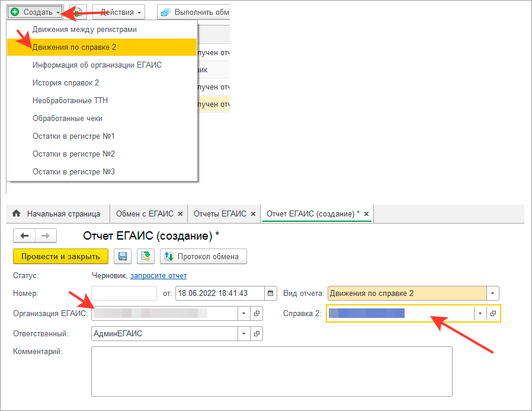Open the Действия dropdown menu
This screenshot has height=411, width=532.
pyautogui.click(x=118, y=12)
